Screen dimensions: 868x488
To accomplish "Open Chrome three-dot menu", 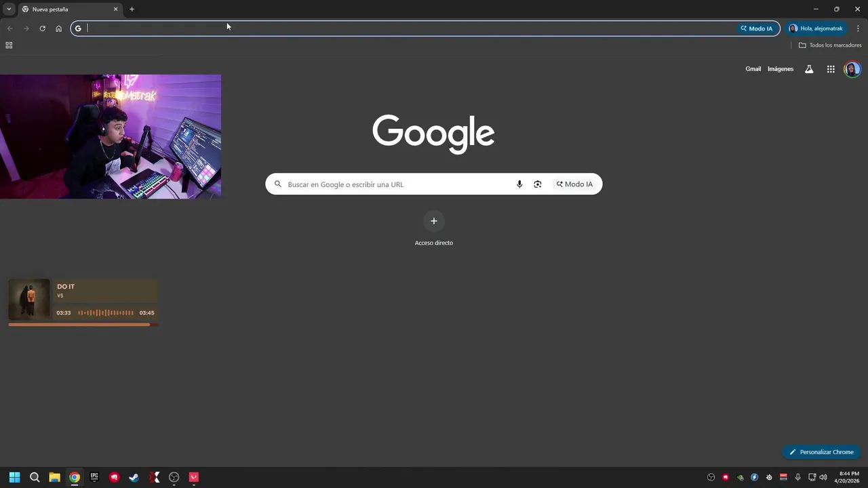I will (x=858, y=28).
